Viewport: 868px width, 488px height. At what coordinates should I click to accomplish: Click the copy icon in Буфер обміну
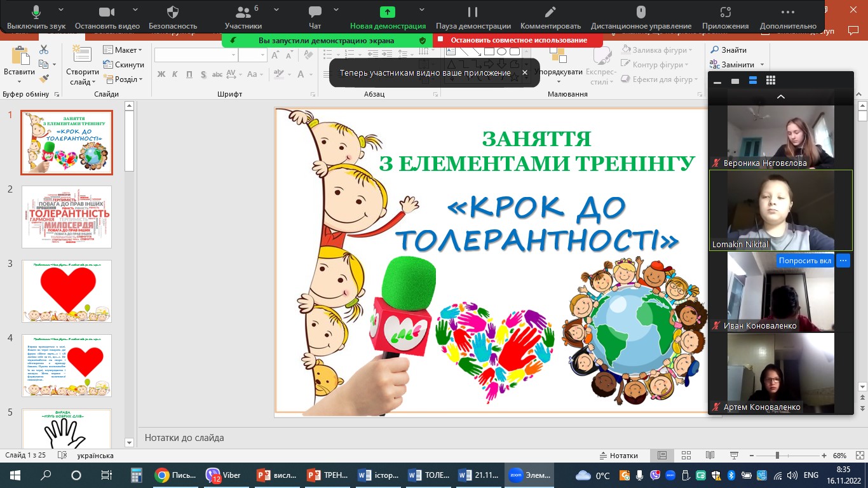[x=43, y=64]
